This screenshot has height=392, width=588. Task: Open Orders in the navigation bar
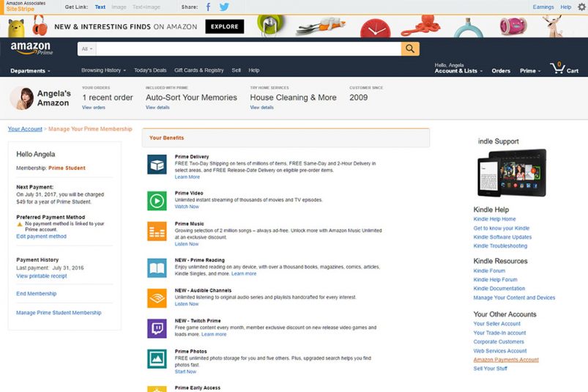(501, 71)
